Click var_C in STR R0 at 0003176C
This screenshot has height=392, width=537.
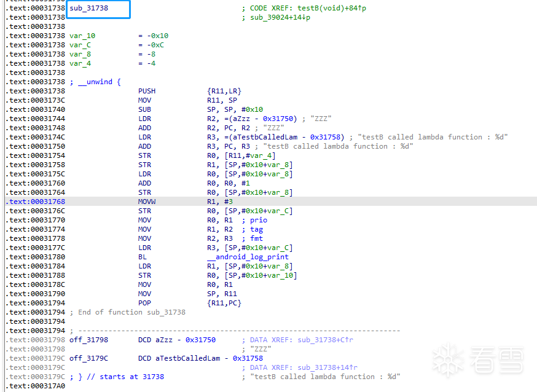pyautogui.click(x=278, y=211)
